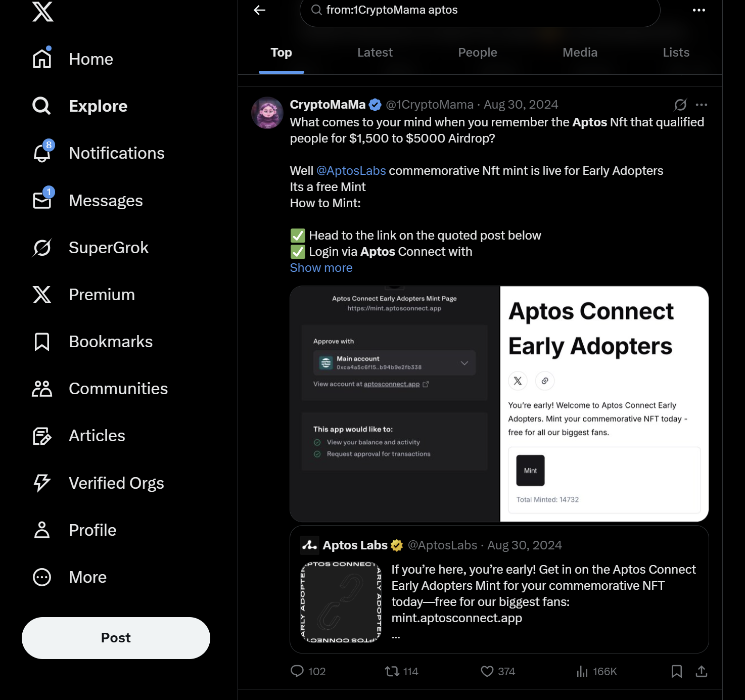This screenshot has width=745, height=700.
Task: Bookmark the CryptoMaMa post
Action: pyautogui.click(x=677, y=671)
